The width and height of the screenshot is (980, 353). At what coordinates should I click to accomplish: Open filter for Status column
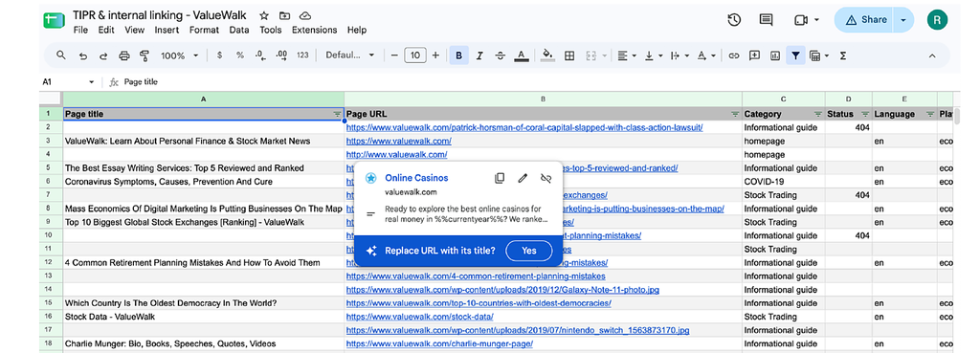[x=865, y=115]
